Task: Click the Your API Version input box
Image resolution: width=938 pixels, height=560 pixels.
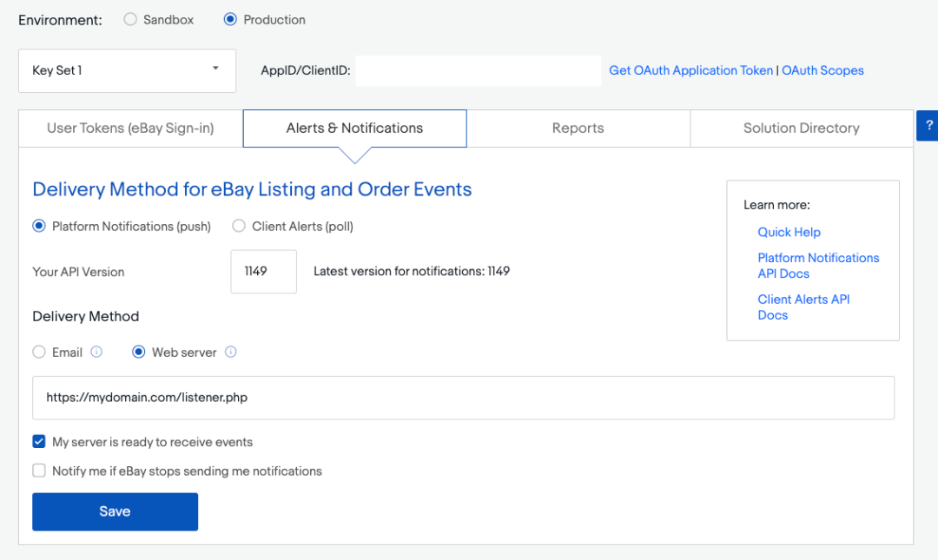Action: (x=263, y=272)
